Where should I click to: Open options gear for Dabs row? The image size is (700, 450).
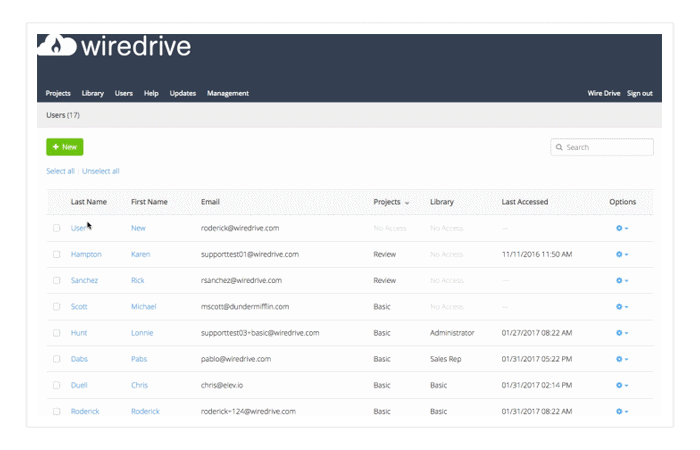point(622,359)
